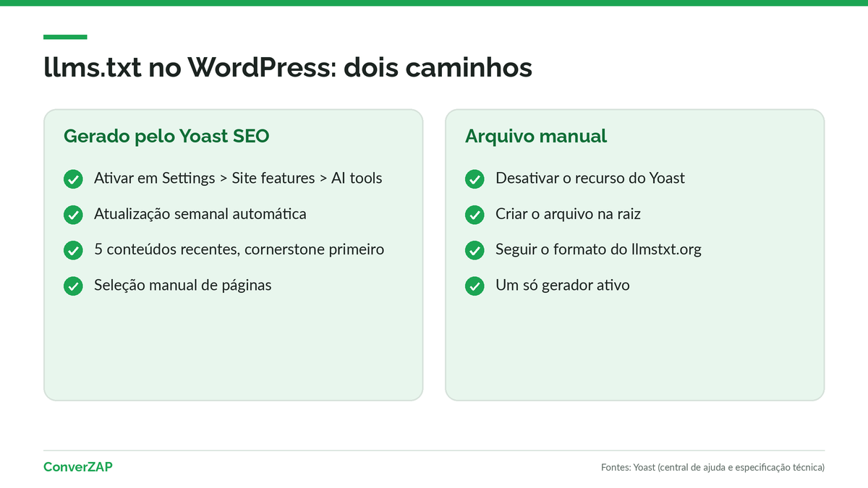Click the text 'Um só gerador ativo'
The height and width of the screenshot is (488, 868).
point(563,286)
